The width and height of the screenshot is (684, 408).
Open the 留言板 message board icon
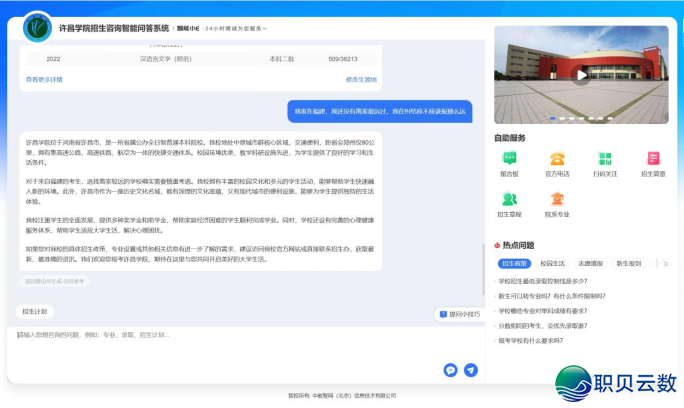(x=509, y=159)
